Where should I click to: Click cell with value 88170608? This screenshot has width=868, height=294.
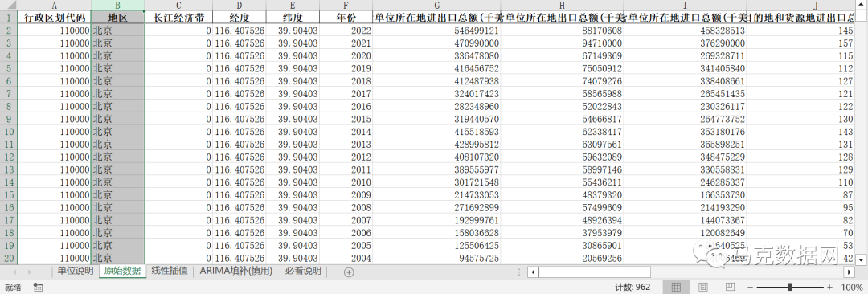click(562, 31)
